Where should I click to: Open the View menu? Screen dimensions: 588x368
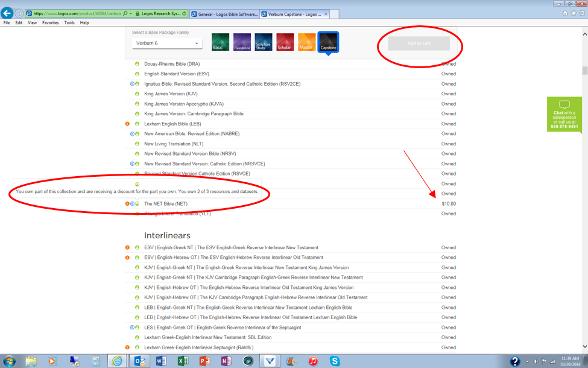click(32, 23)
